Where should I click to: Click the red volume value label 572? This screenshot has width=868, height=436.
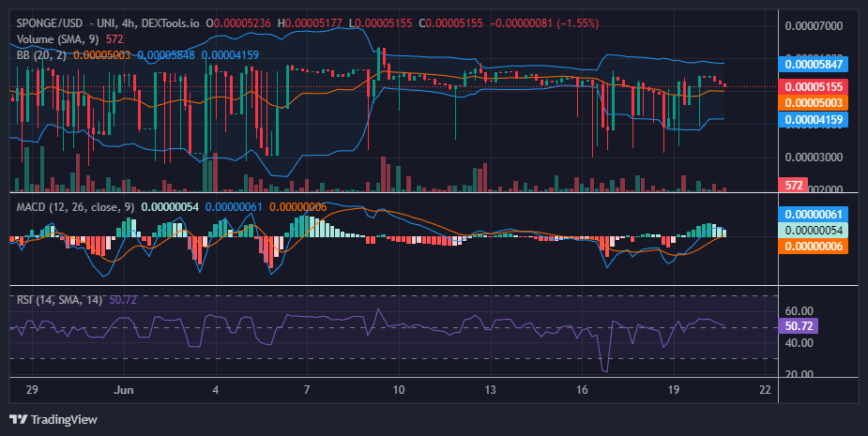pyautogui.click(x=793, y=186)
